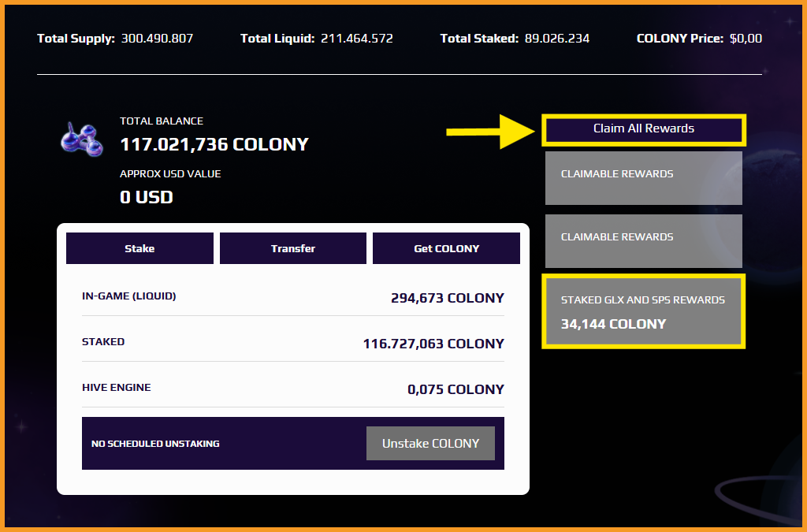Click the HIVE ENGINE label
The image size is (807, 532).
coord(117,388)
